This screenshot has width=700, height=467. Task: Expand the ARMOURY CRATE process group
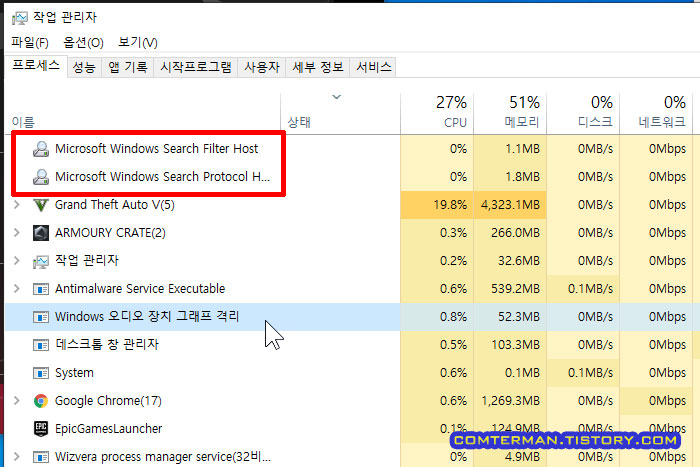click(17, 233)
